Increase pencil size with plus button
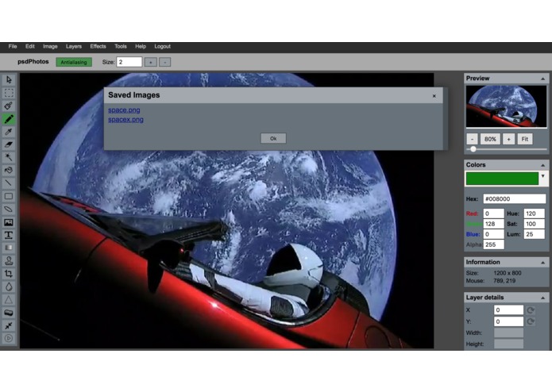The height and width of the screenshot is (392, 552). [151, 62]
